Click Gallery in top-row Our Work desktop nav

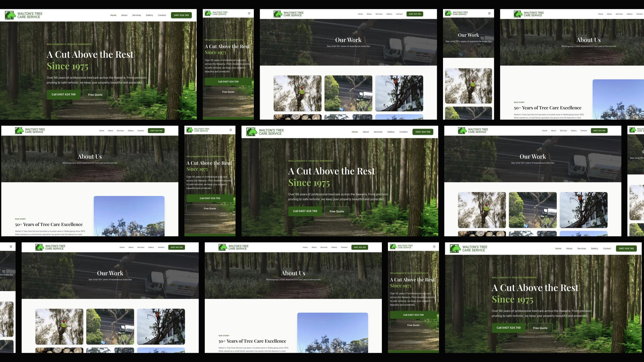tap(389, 14)
